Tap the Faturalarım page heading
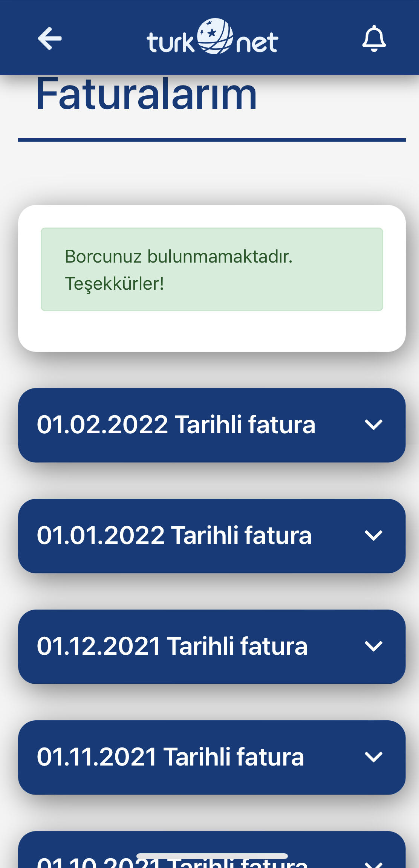 (x=147, y=93)
